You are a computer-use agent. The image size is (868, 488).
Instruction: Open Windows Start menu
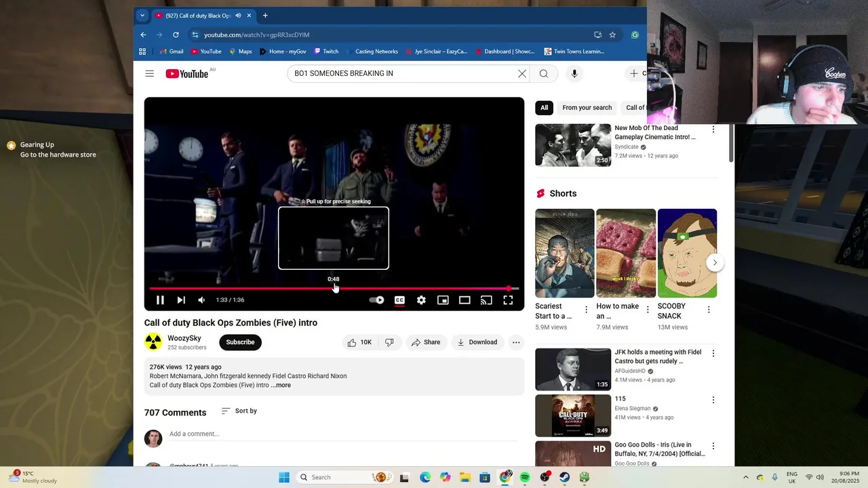point(284,477)
